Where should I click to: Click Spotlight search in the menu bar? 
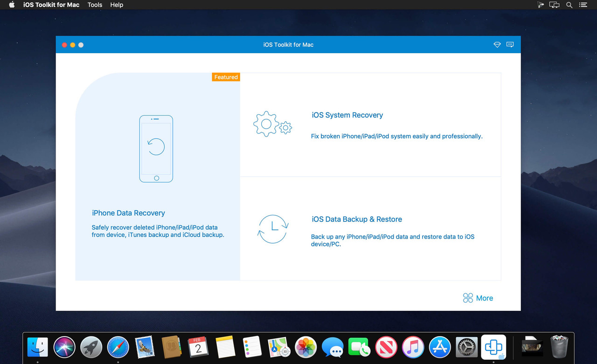point(569,5)
